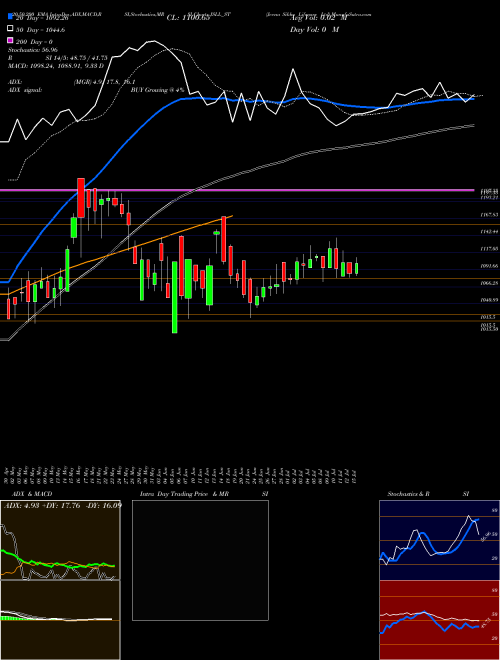Click the 'ADX: 4.93 +DY: 17.76 -DY: 16.09' header

coord(63,506)
